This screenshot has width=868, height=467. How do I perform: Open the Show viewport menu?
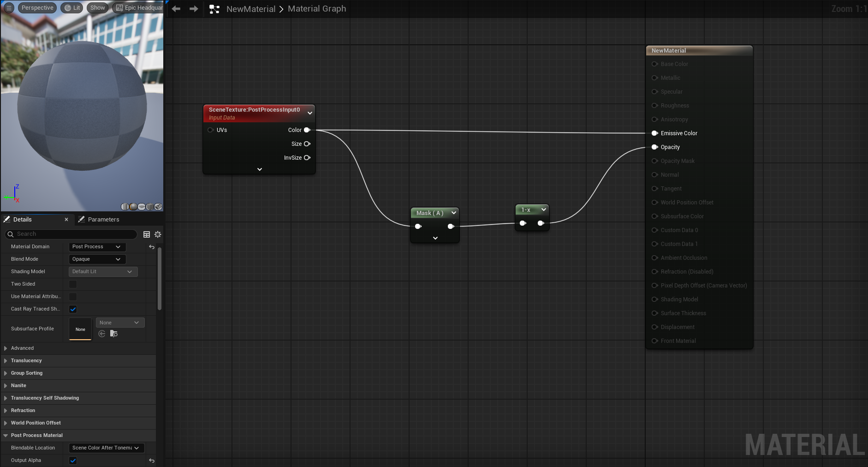pyautogui.click(x=97, y=8)
